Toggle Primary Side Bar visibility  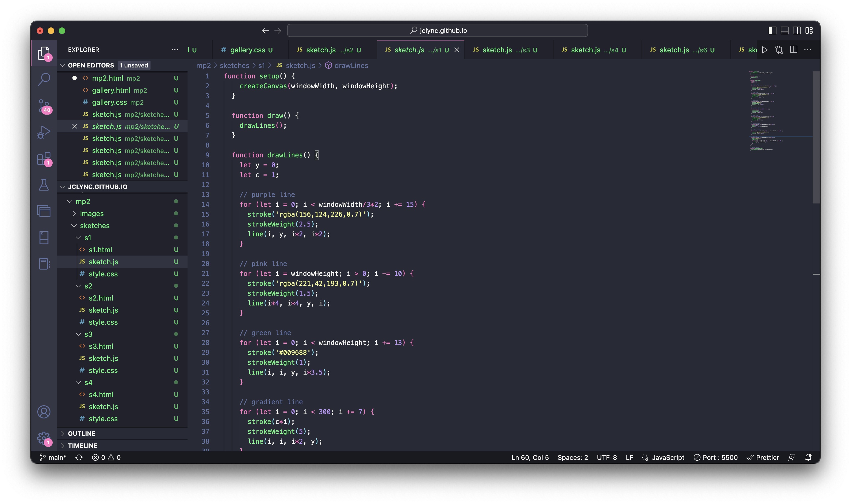pyautogui.click(x=772, y=30)
